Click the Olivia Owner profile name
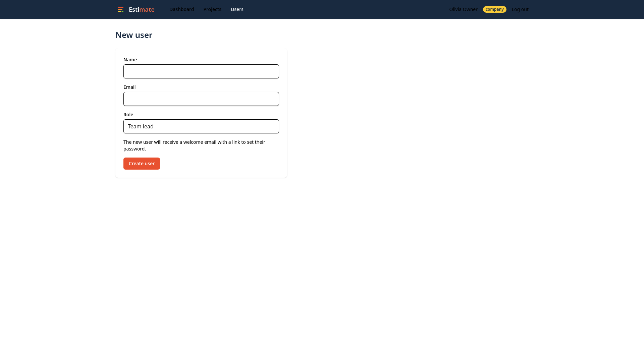Viewport: 644px width, 362px height. pyautogui.click(x=463, y=9)
